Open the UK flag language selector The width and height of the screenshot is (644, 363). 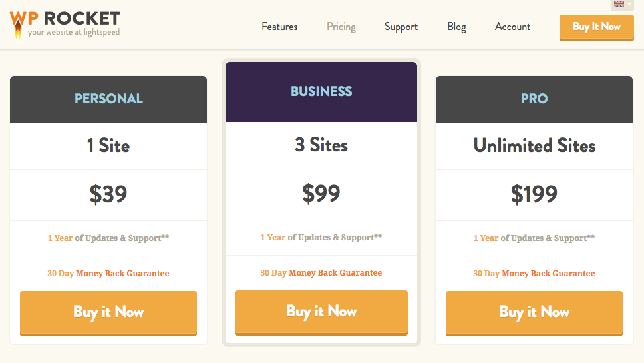click(622, 5)
